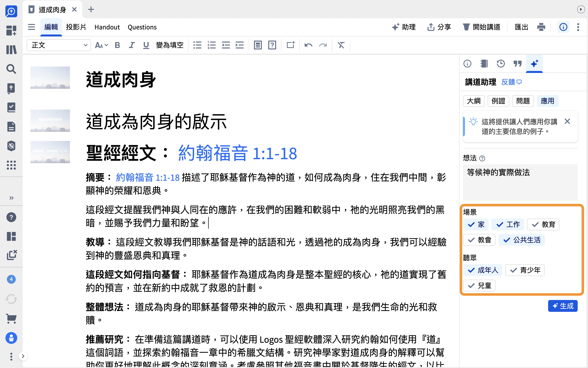This screenshot has height=368, width=588.
Task: Select the 例證 assistant tab
Action: click(x=498, y=101)
